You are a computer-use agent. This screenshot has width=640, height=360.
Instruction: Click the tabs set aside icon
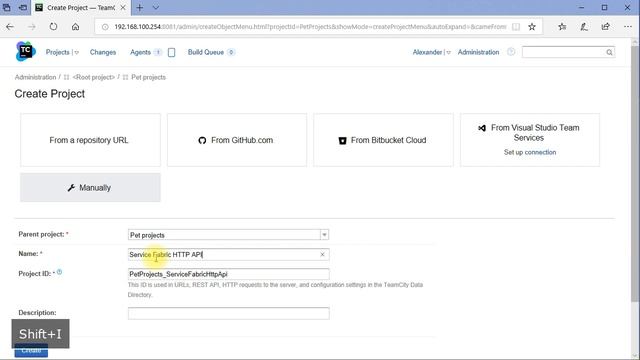point(7,8)
